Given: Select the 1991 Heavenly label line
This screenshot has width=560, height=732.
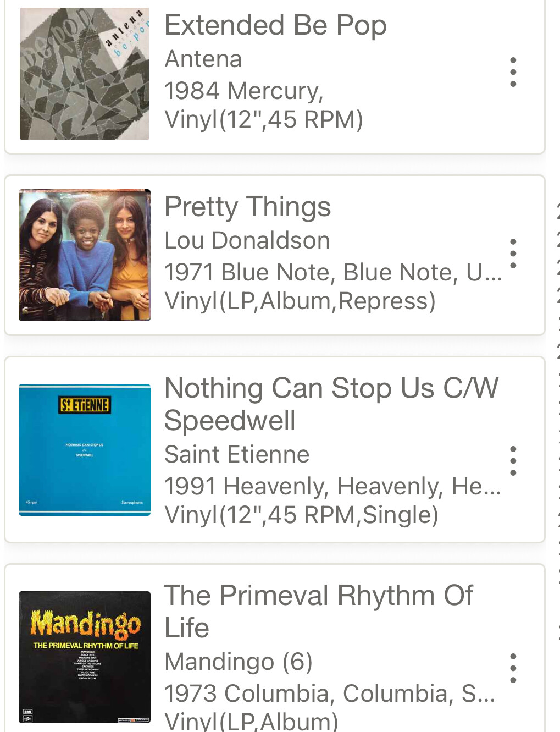Looking at the screenshot, I should [332, 486].
